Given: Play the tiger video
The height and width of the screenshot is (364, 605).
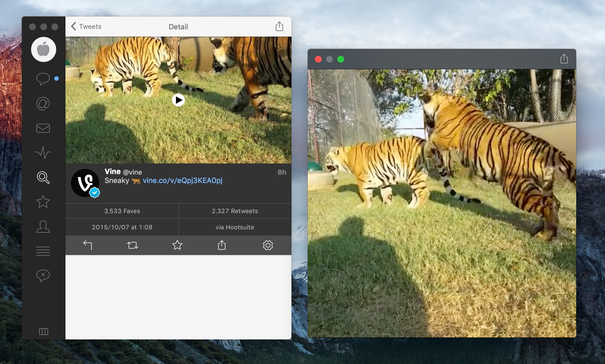Looking at the screenshot, I should coord(178,100).
